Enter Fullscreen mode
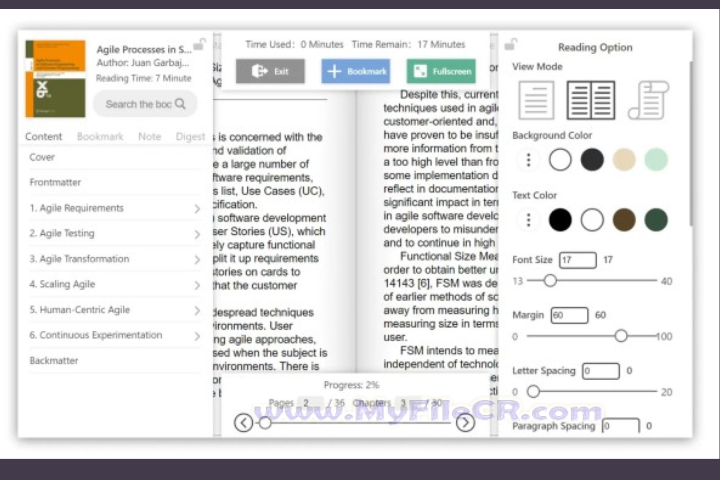 tap(441, 71)
